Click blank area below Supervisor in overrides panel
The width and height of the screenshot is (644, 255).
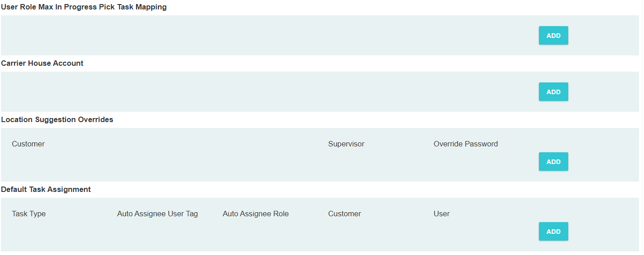click(346, 164)
